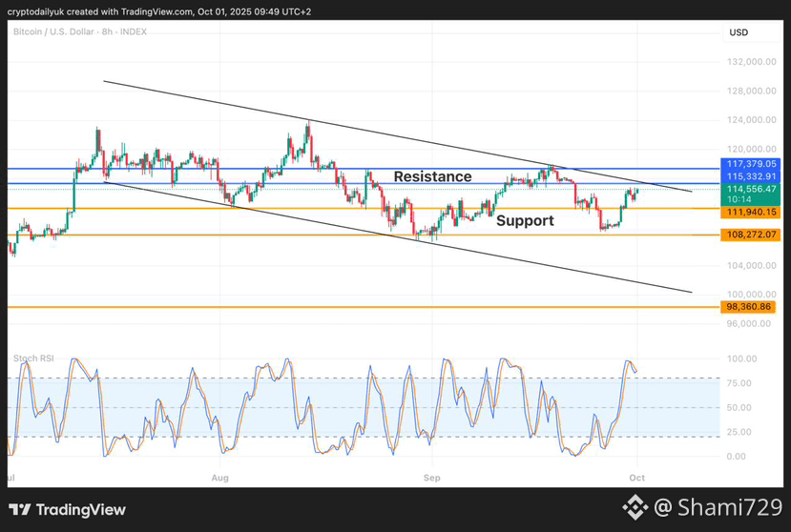Click the Stoch RSI indicator label
Screen dimensions: 791x532
pyautogui.click(x=33, y=358)
